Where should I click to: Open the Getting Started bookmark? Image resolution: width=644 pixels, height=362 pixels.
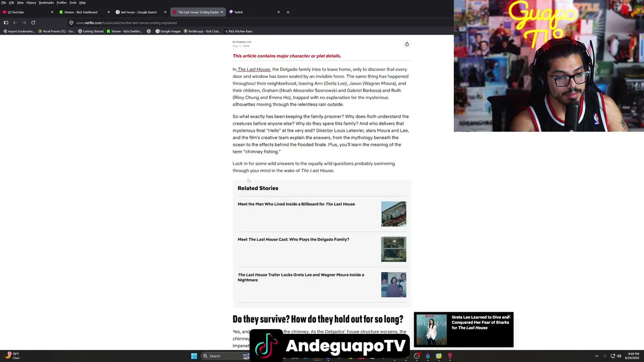[x=91, y=31]
